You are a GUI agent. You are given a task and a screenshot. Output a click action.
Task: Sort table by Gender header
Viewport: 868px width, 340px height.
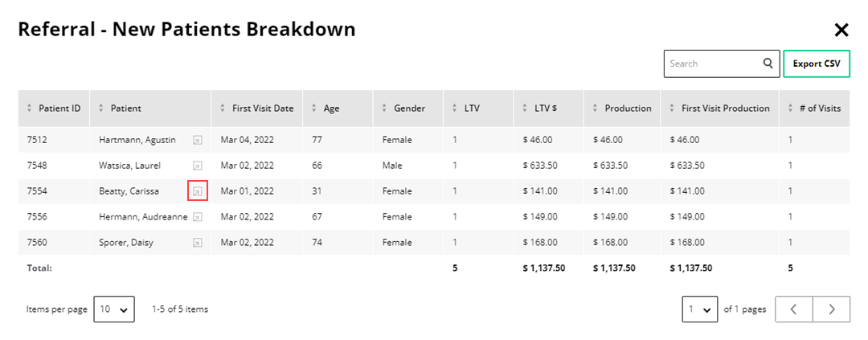[x=408, y=109]
